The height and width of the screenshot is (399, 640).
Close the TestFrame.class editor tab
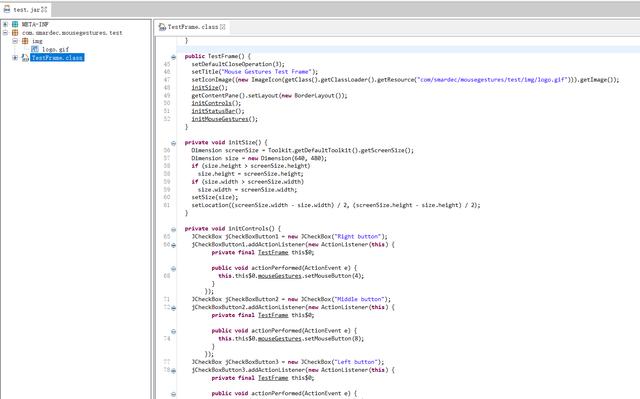(222, 27)
